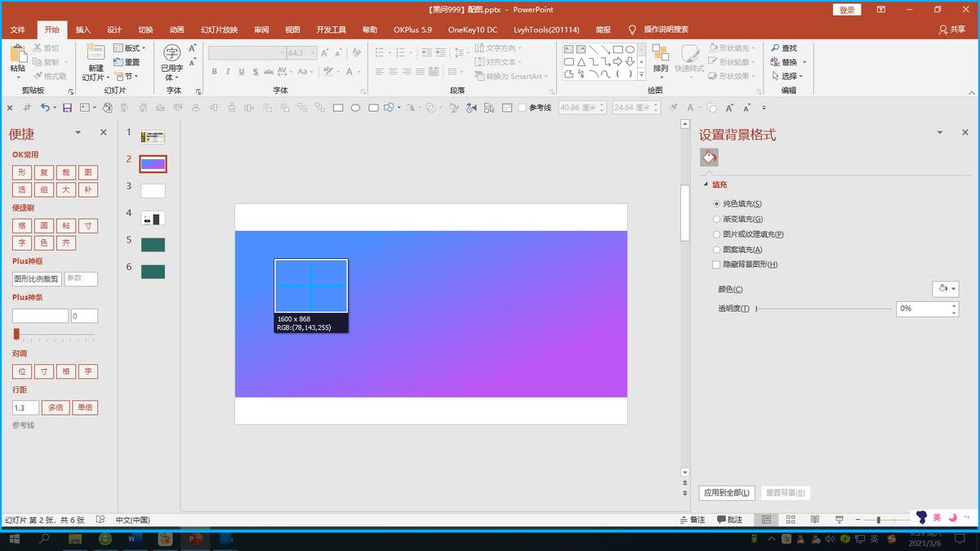The width and height of the screenshot is (980, 551).
Task: Click the Find (查找) magnifier icon
Action: point(774,48)
